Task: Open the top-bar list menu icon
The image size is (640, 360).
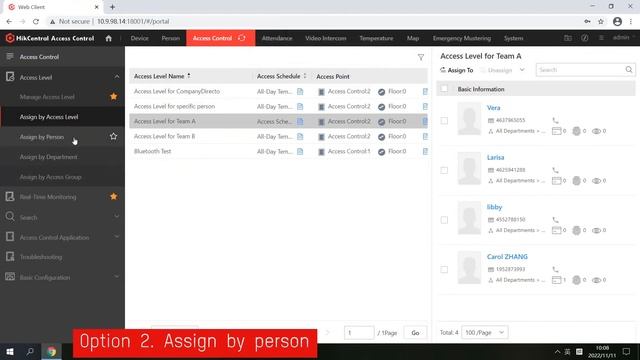Action: click(601, 38)
